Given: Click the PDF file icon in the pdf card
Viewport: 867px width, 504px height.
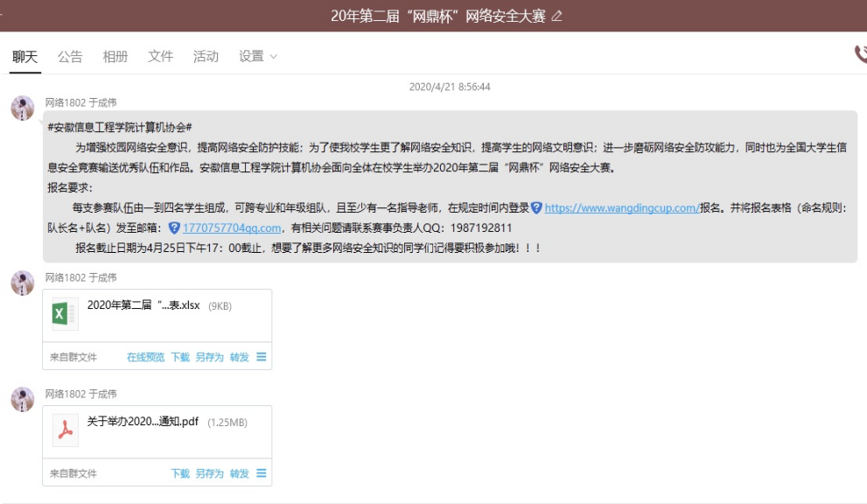Looking at the screenshot, I should point(64,430).
